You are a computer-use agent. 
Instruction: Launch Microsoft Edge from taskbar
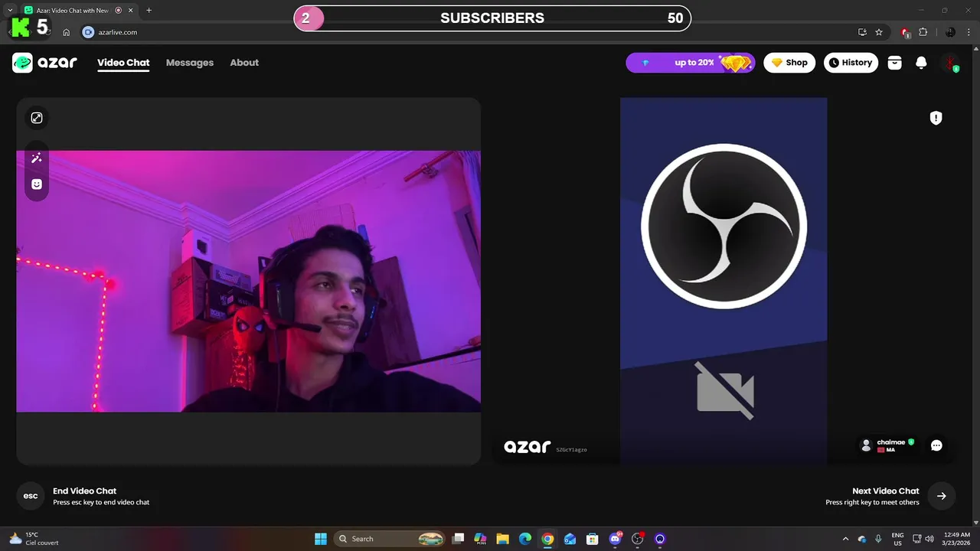(x=525, y=539)
